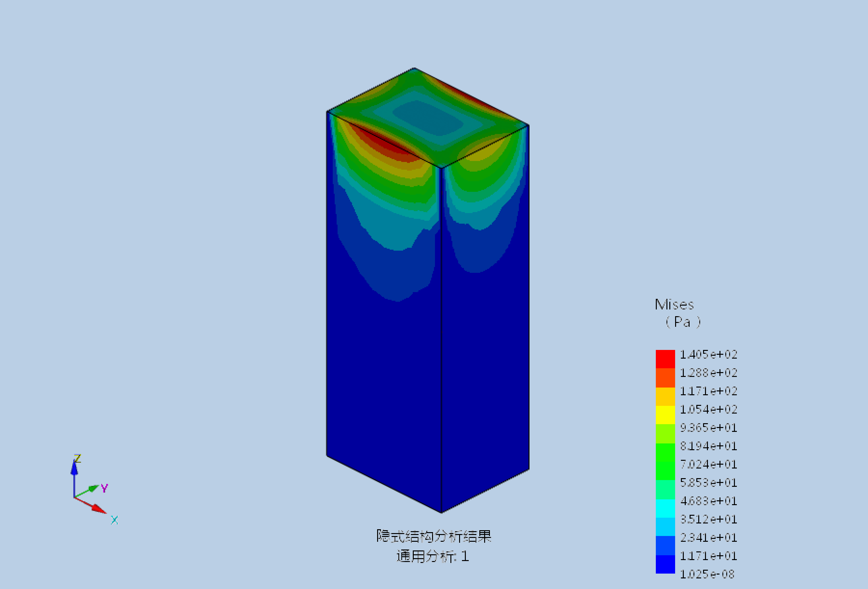Click the 隐式结构分析结果 title text
Viewport: 868px width, 589px height.
click(434, 536)
